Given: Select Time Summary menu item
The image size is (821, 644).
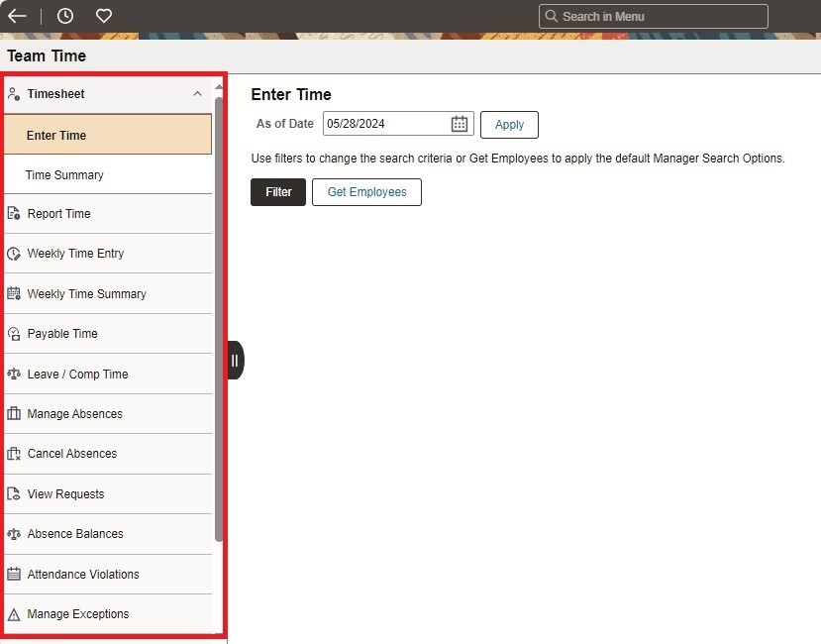Looking at the screenshot, I should 64,175.
